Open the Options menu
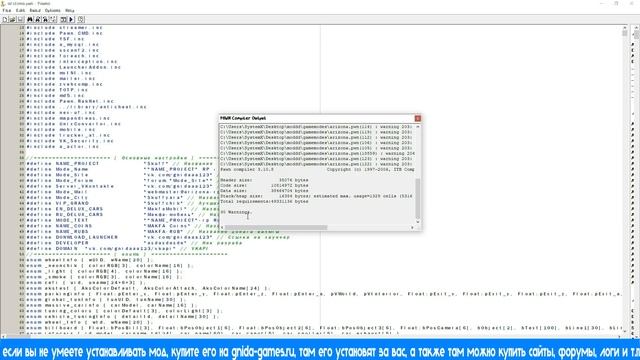640x360 pixels. 53,10
